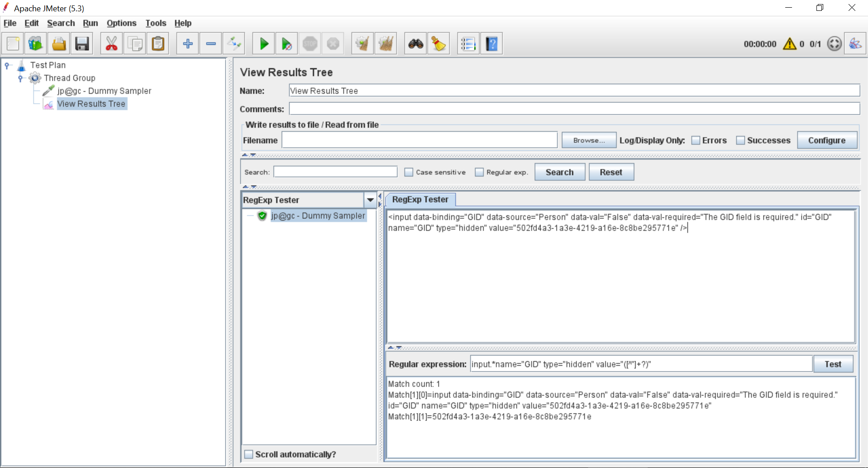Open the RegExp Tester renderer dropdown
Viewport: 868px width, 468px height.
370,200
